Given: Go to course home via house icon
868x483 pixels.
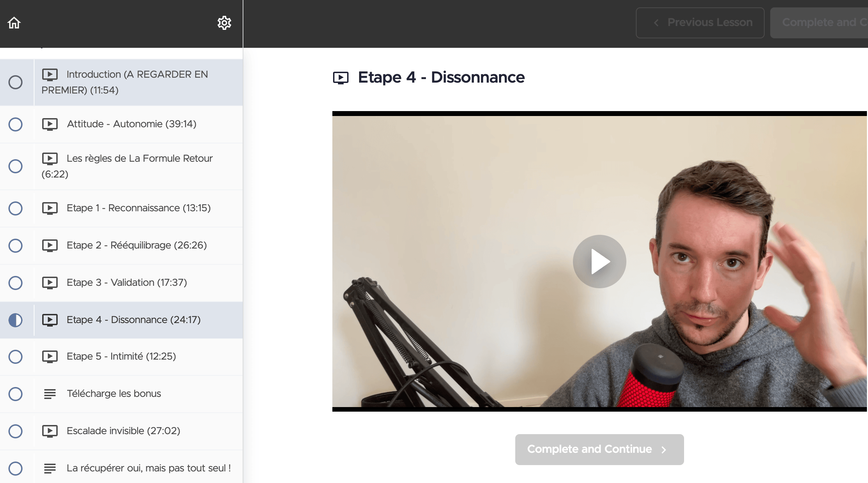Looking at the screenshot, I should coord(14,23).
